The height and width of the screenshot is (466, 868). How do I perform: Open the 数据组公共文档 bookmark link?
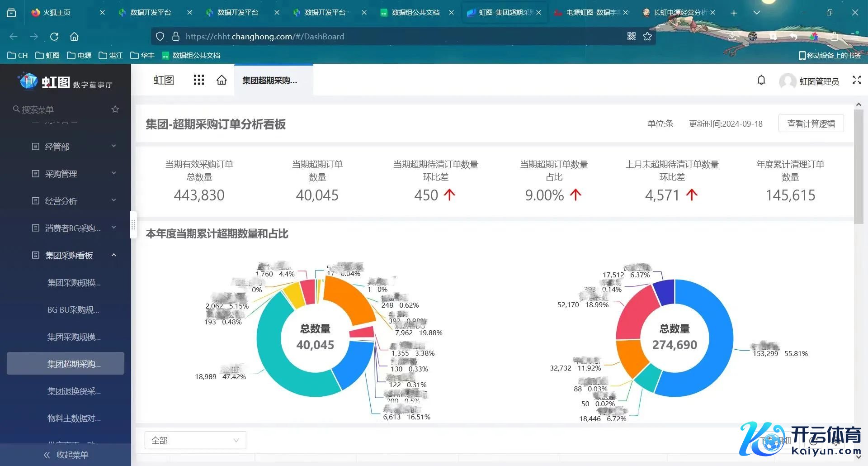click(x=191, y=55)
